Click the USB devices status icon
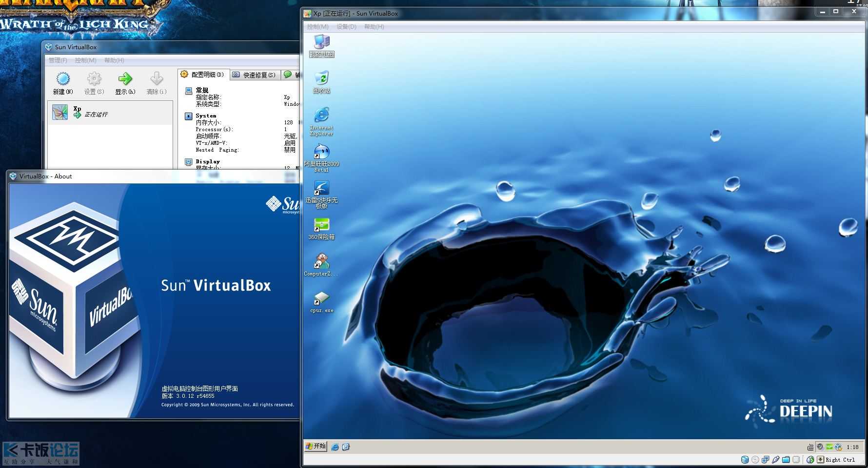868x468 pixels. (x=776, y=460)
